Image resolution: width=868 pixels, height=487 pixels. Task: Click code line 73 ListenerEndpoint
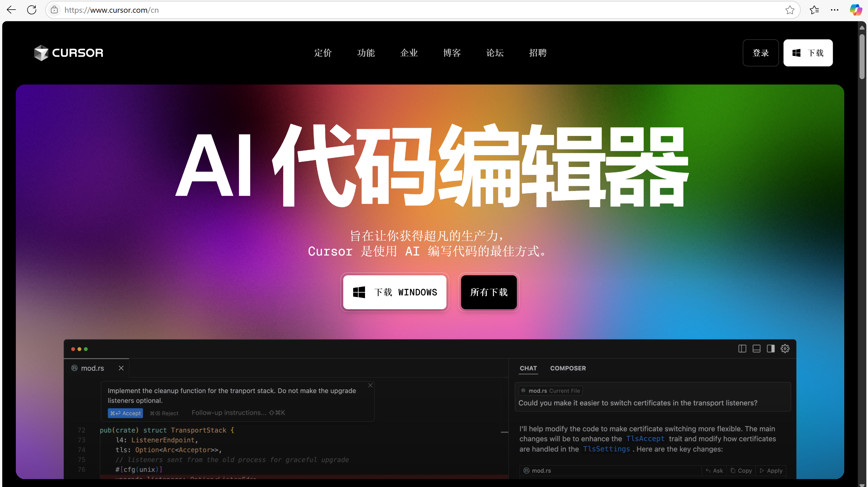[156, 440]
